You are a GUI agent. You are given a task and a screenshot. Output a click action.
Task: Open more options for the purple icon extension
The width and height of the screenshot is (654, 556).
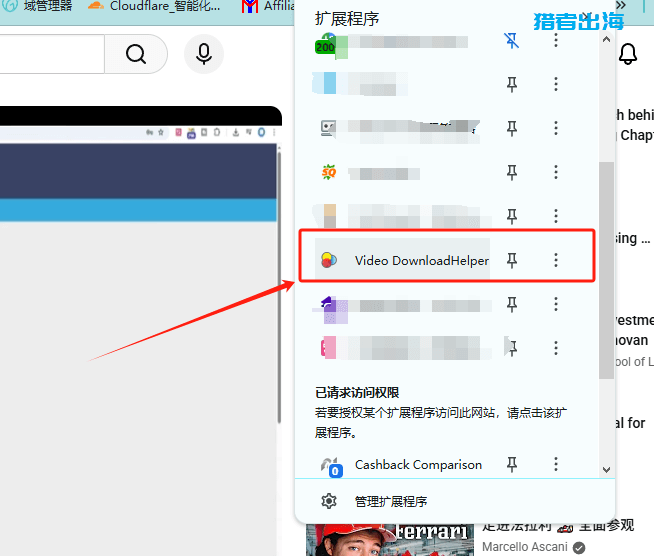[556, 304]
